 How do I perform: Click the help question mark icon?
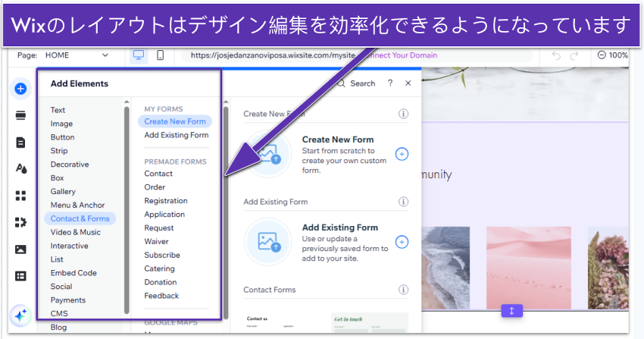coord(390,83)
